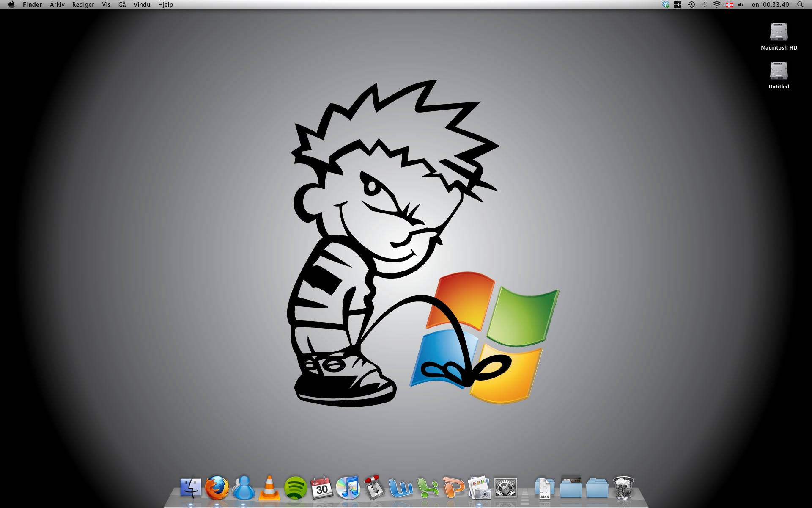The width and height of the screenshot is (812, 508).
Task: Open the Rediger menu
Action: [83, 5]
